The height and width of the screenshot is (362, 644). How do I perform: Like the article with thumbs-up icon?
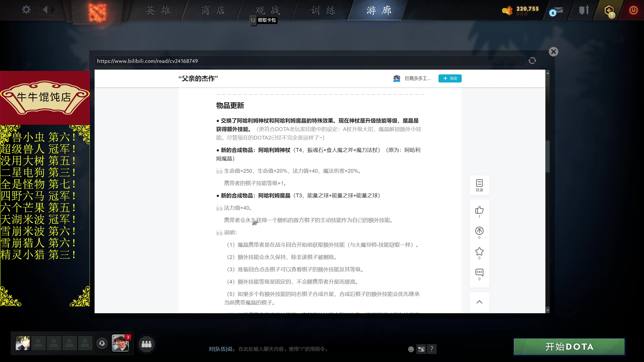click(x=479, y=210)
